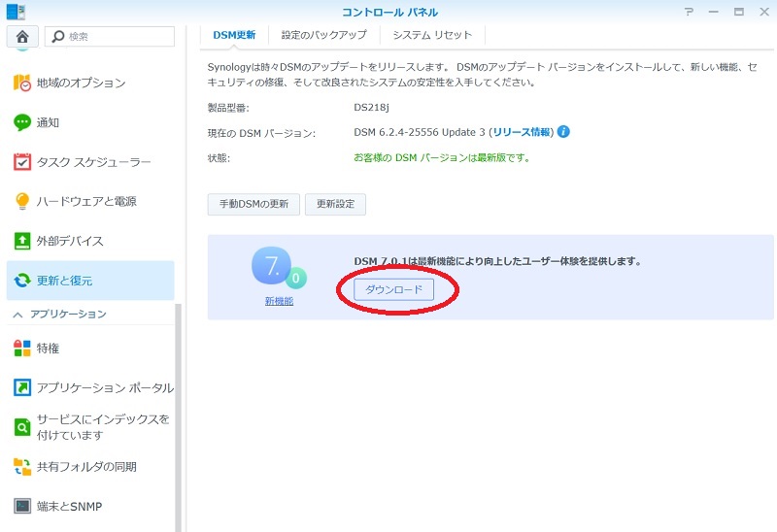Select the 端末とSNMP label
The image size is (777, 532).
(x=69, y=506)
